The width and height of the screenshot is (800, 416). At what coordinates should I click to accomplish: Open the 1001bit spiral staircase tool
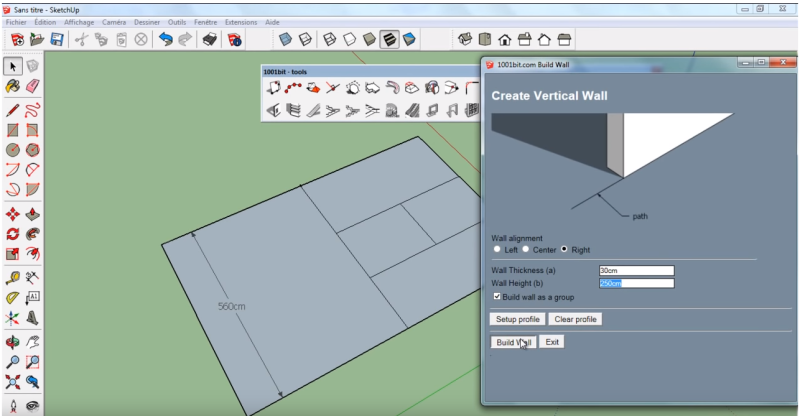click(x=392, y=110)
